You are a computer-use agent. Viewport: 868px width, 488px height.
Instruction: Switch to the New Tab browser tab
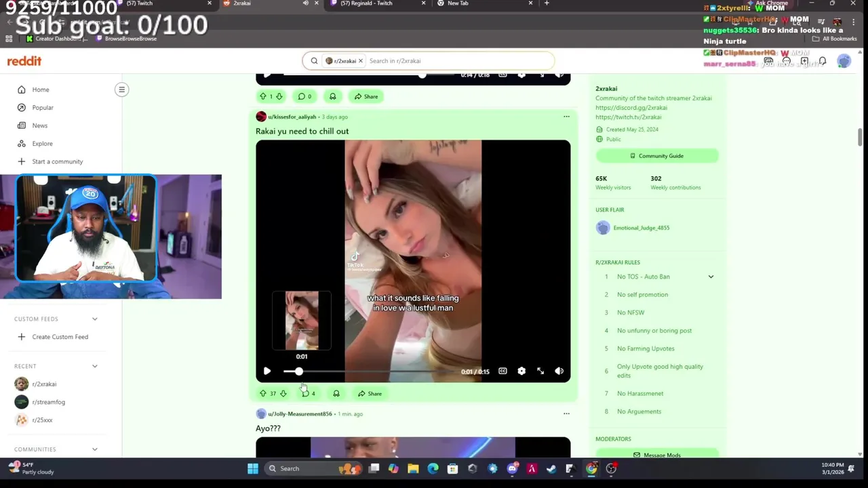[458, 3]
